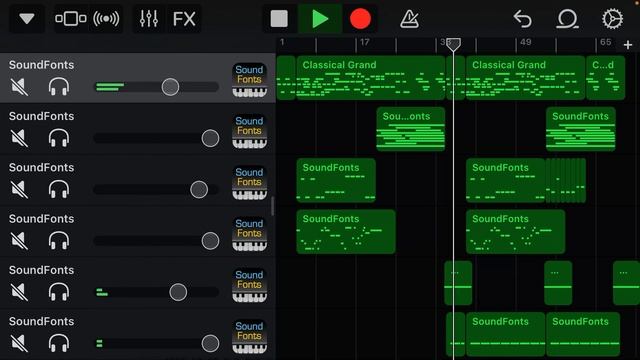This screenshot has width=640, height=360.
Task: Open the first track's SoundFonts instrument icon
Action: pos(249,80)
